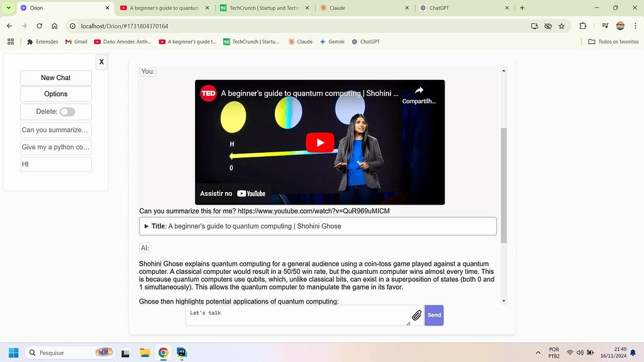Show hidden system tray icons chevron
The height and width of the screenshot is (362, 644).
[x=538, y=353]
